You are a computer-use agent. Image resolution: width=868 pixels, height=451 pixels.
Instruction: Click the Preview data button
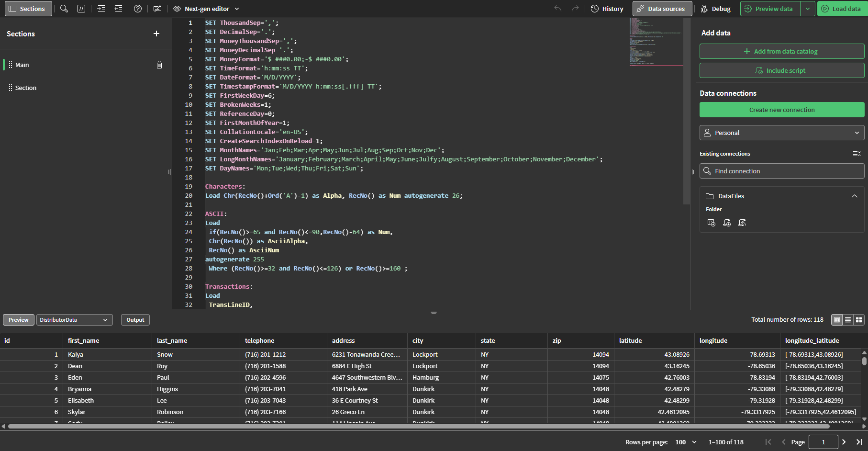pyautogui.click(x=770, y=9)
